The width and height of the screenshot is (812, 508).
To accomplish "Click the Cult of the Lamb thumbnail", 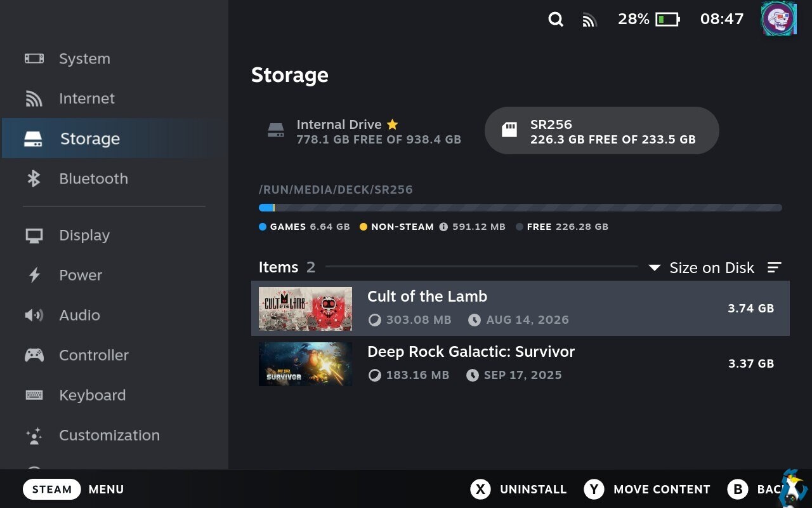I will 305,309.
